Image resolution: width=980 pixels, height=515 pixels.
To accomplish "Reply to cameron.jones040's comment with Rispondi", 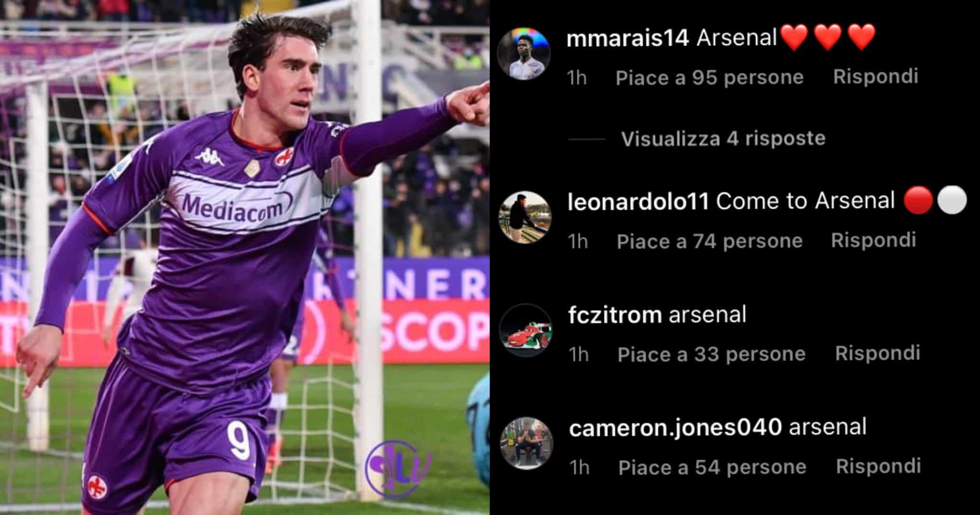I will tap(879, 466).
